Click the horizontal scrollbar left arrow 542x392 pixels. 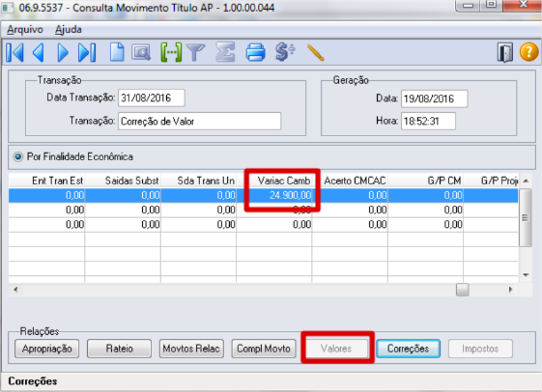pos(15,290)
